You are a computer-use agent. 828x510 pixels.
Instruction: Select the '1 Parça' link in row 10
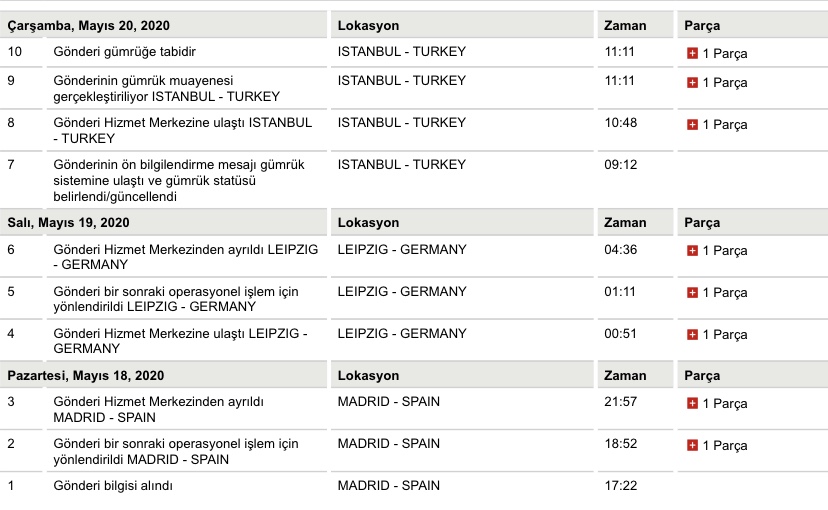[x=724, y=53]
